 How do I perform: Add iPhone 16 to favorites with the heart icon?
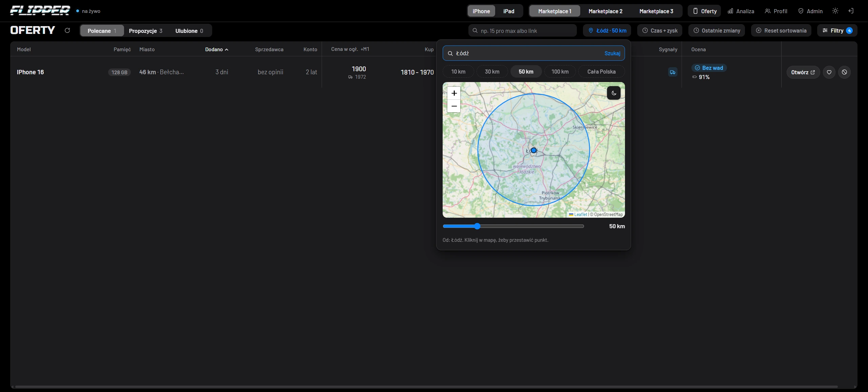click(x=829, y=72)
